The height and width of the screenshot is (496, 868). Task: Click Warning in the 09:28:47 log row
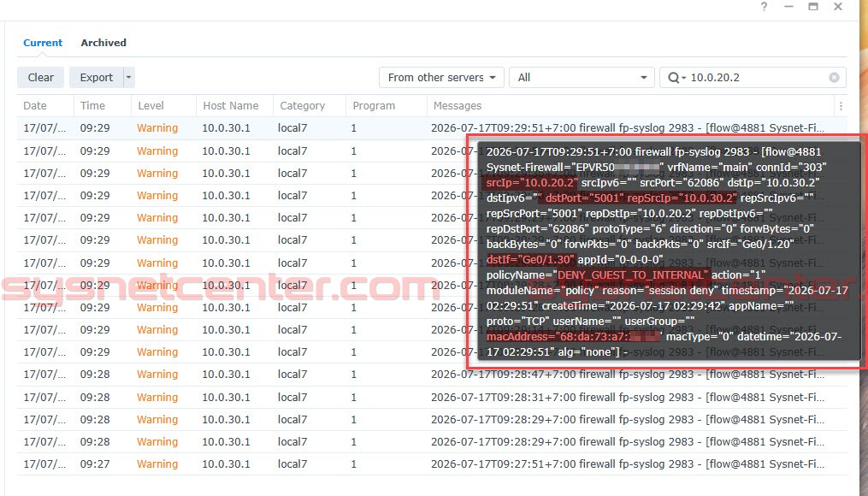point(157,375)
